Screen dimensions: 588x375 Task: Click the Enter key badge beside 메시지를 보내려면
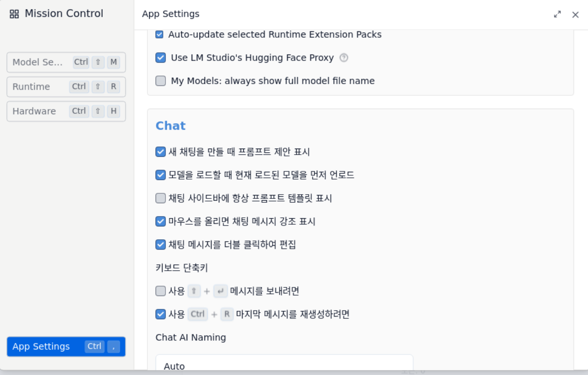(x=220, y=291)
